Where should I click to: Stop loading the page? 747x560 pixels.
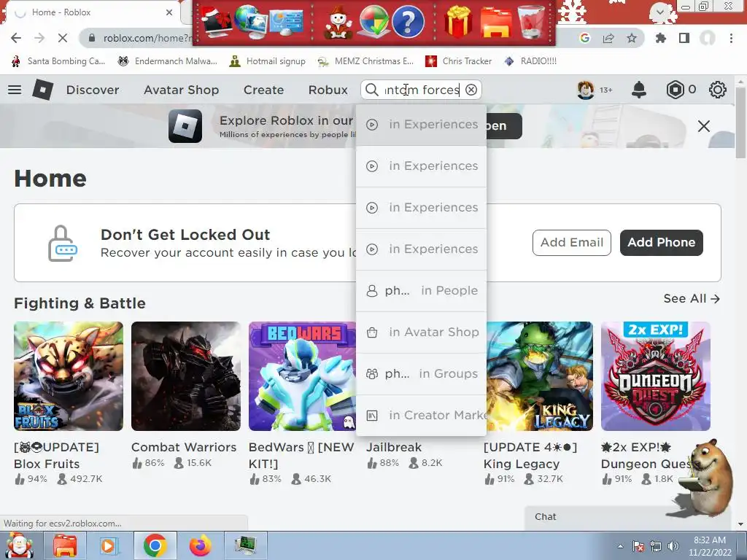pos(63,38)
